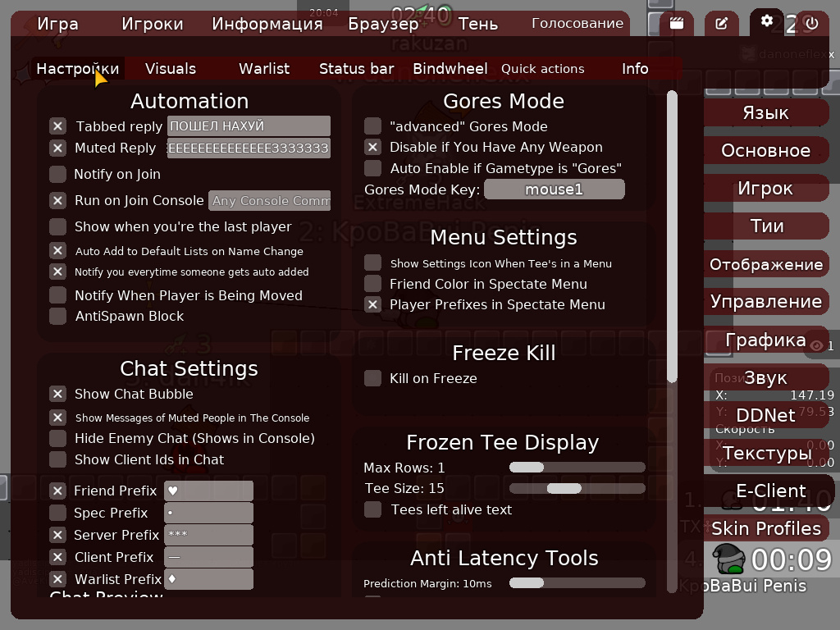Open the Тень tab
This screenshot has width=840, height=630.
click(x=478, y=24)
